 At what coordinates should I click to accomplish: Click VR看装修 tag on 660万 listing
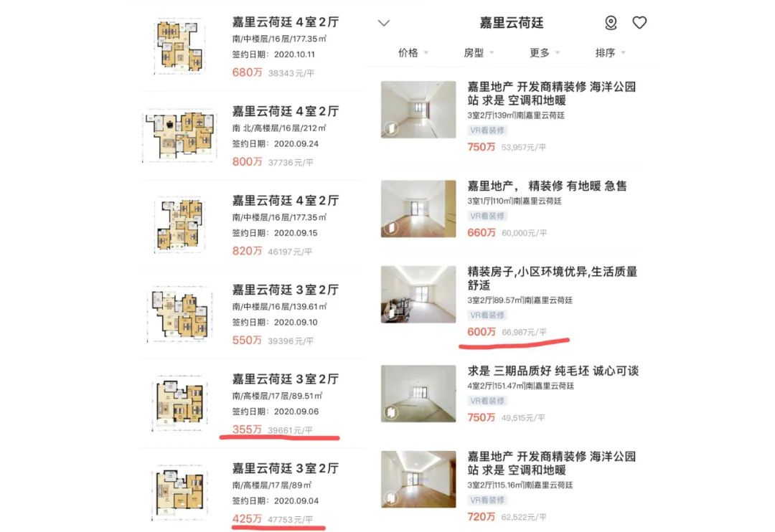click(x=487, y=217)
